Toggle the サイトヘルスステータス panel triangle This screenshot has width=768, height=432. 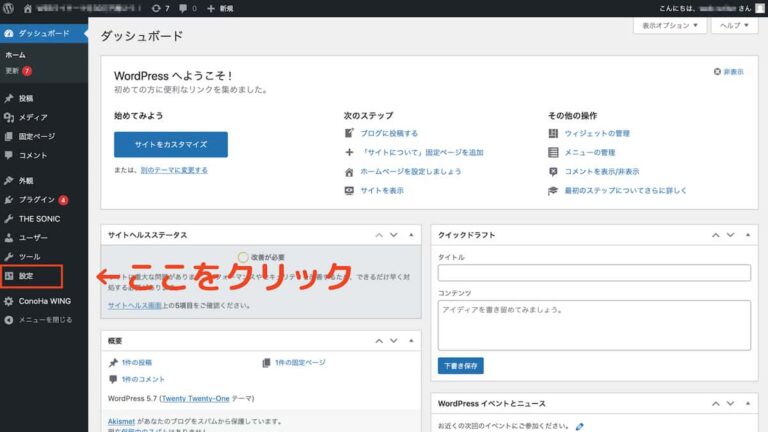411,235
